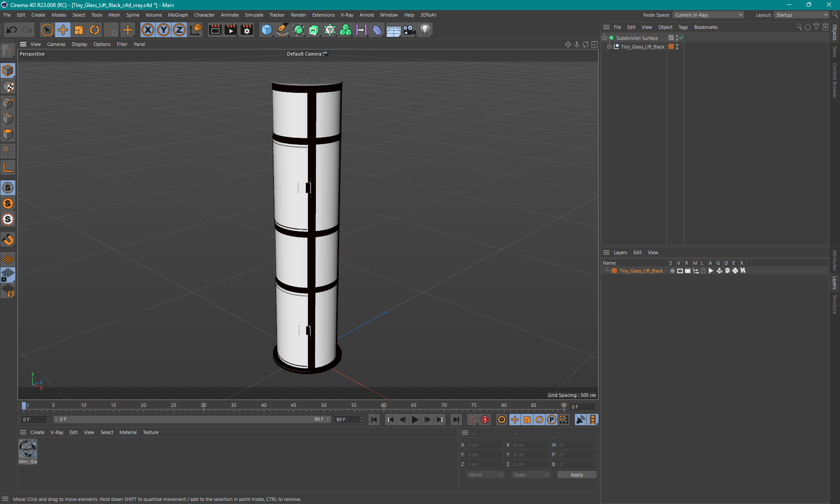
Task: Select the Scale tool
Action: pyautogui.click(x=79, y=30)
